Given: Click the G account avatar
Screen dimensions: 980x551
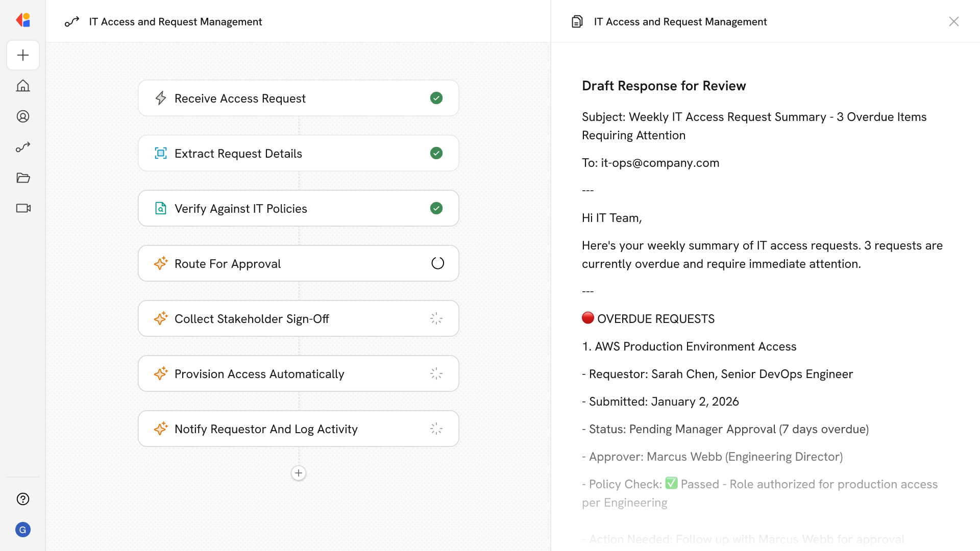Looking at the screenshot, I should 23,530.
